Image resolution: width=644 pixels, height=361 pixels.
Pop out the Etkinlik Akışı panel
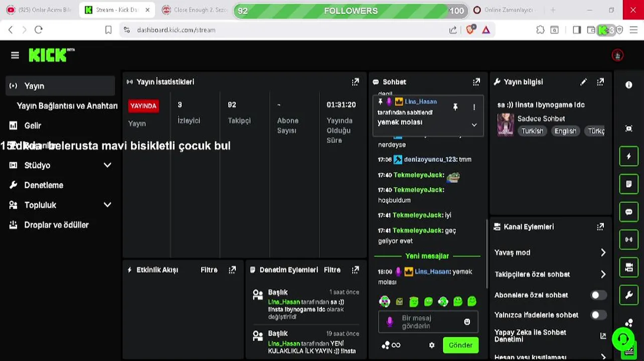(x=232, y=270)
